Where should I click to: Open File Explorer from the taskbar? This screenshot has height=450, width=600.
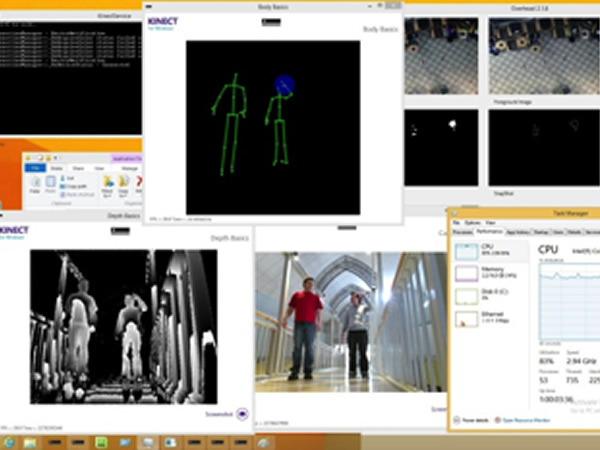[30, 443]
